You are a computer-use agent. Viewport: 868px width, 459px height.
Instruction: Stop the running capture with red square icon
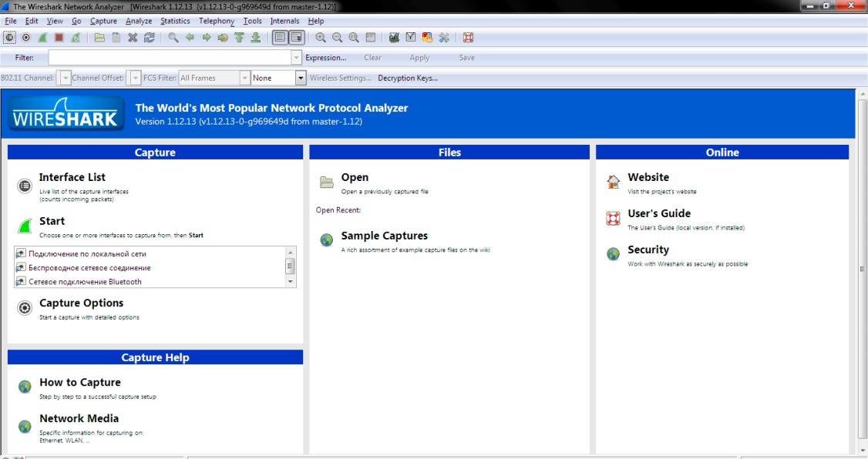(59, 38)
